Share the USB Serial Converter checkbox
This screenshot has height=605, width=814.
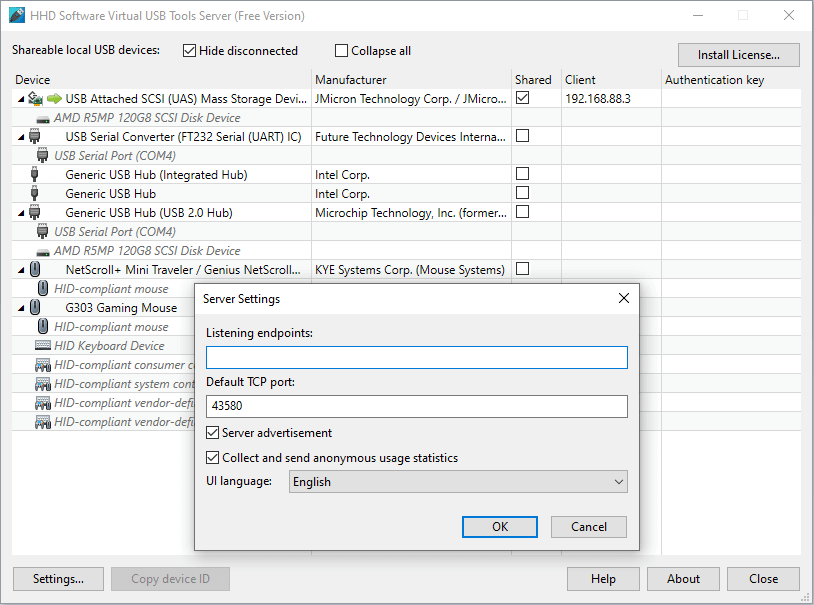(x=523, y=136)
